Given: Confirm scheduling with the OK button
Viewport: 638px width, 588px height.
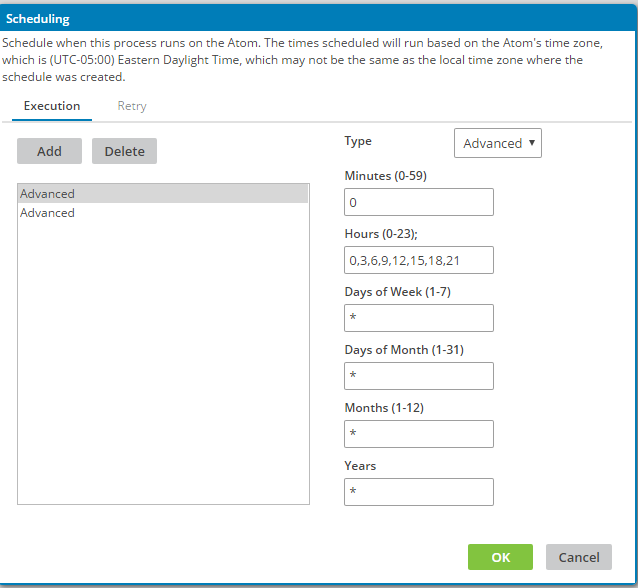Looking at the screenshot, I should (x=500, y=557).
